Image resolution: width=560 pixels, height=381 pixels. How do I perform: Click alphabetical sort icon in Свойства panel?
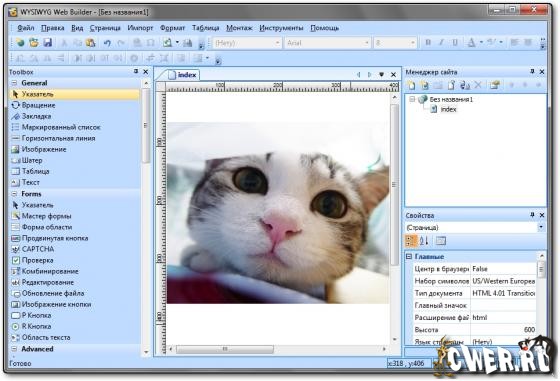424,241
